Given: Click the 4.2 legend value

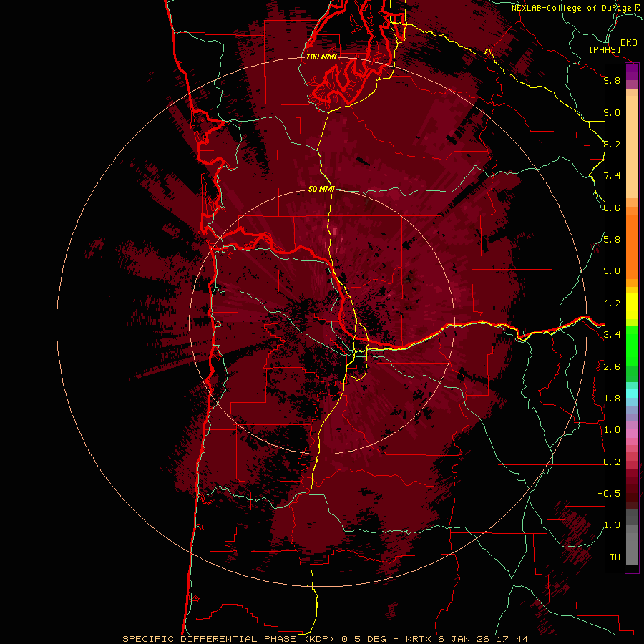Looking at the screenshot, I should pyautogui.click(x=612, y=303).
